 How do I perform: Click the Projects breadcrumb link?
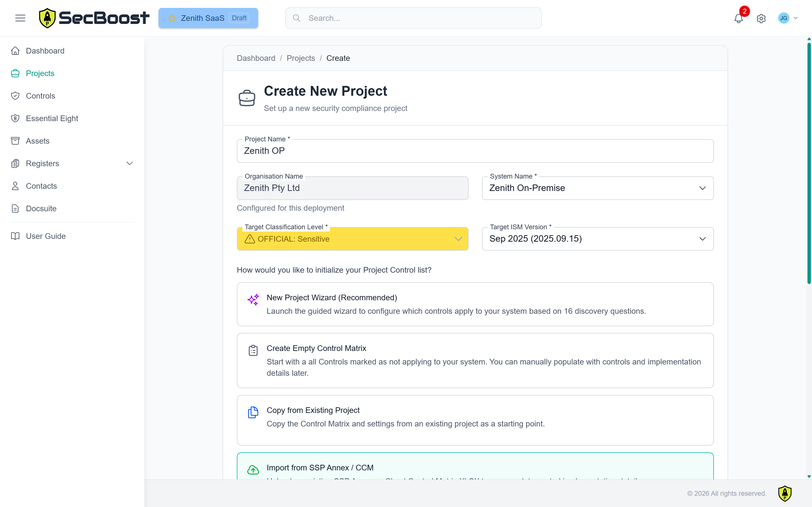pos(300,58)
